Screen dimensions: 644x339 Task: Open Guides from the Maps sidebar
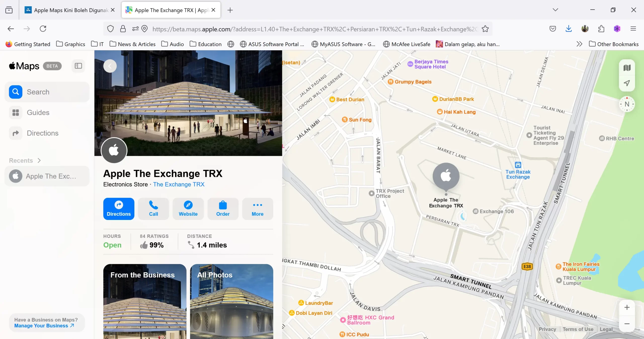[x=15, y=112]
